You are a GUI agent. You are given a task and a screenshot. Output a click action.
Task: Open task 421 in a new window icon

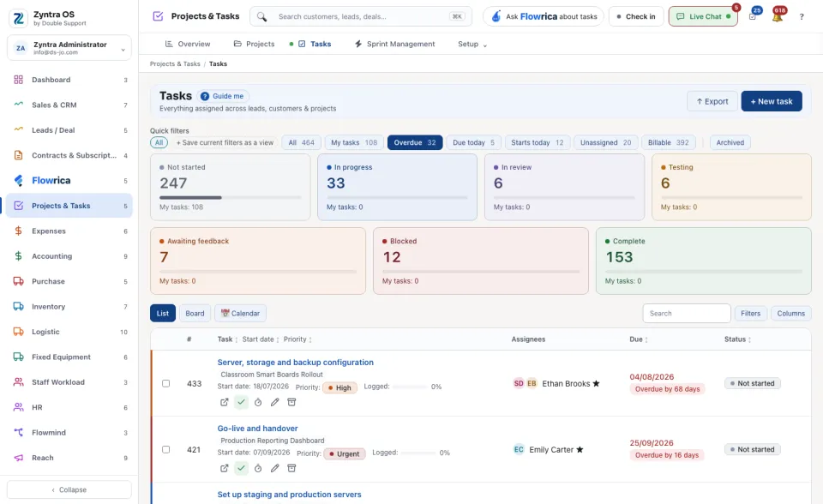pos(224,468)
